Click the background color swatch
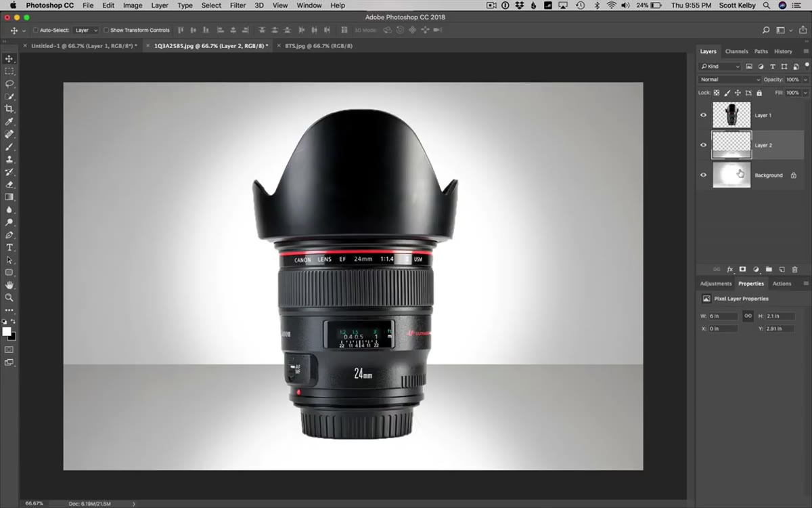812x508 pixels. (12, 337)
